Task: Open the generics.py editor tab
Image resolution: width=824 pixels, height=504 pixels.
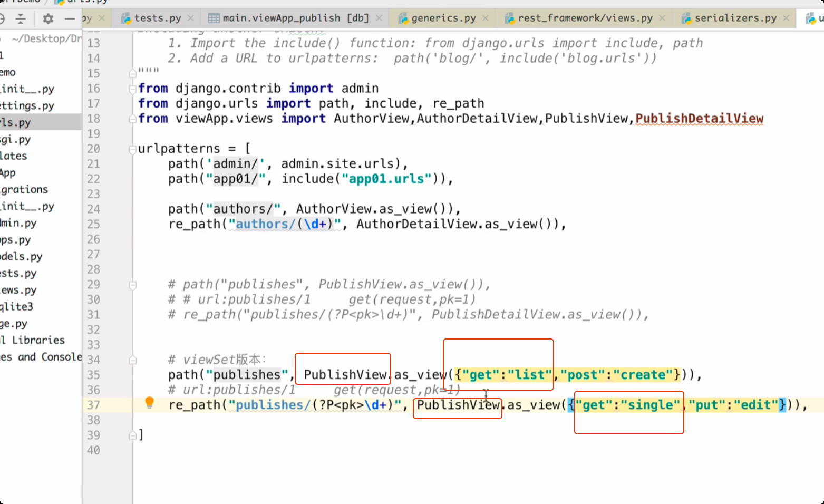Action: [x=443, y=18]
